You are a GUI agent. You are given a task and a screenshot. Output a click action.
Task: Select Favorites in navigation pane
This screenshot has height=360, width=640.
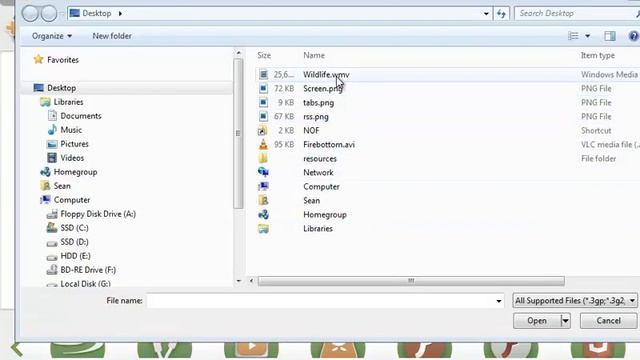[x=56, y=60]
